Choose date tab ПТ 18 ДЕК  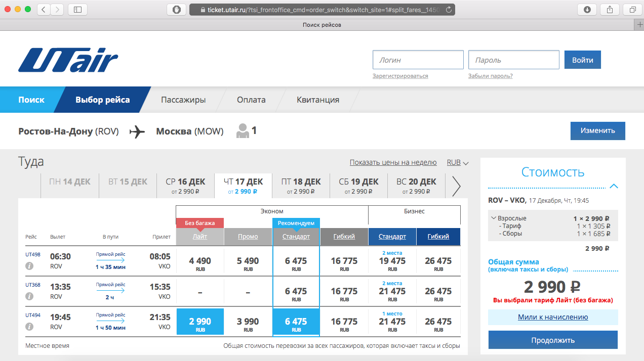coord(301,186)
